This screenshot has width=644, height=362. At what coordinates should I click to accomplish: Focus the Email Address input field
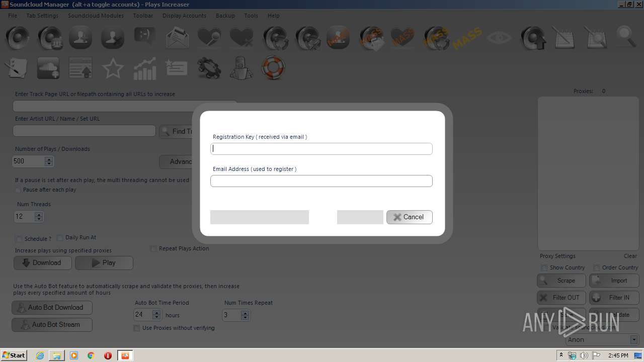pyautogui.click(x=321, y=181)
